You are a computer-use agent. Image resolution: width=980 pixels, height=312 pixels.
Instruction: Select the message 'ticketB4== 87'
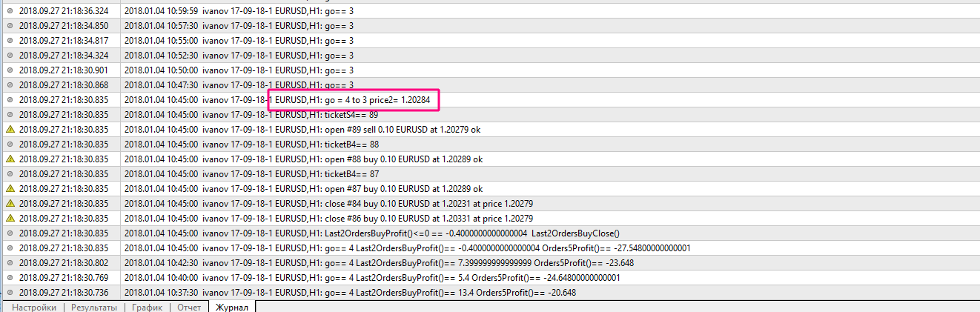tap(352, 174)
